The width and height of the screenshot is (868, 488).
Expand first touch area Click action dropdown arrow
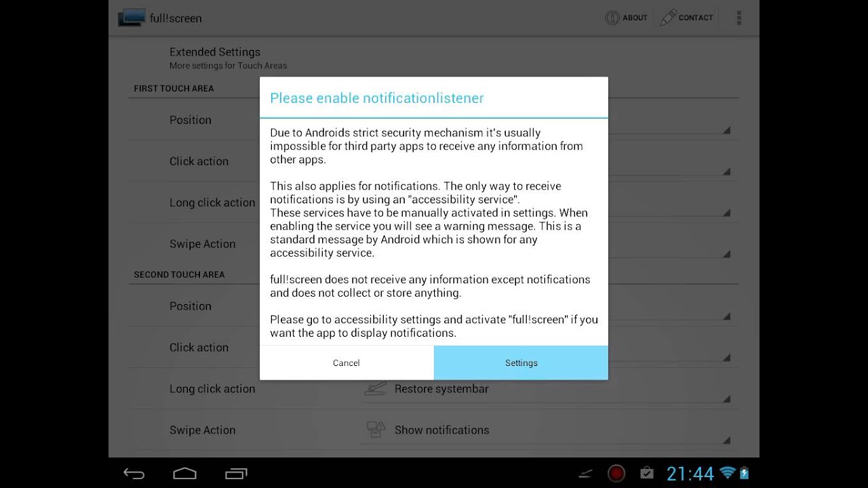pyautogui.click(x=726, y=171)
